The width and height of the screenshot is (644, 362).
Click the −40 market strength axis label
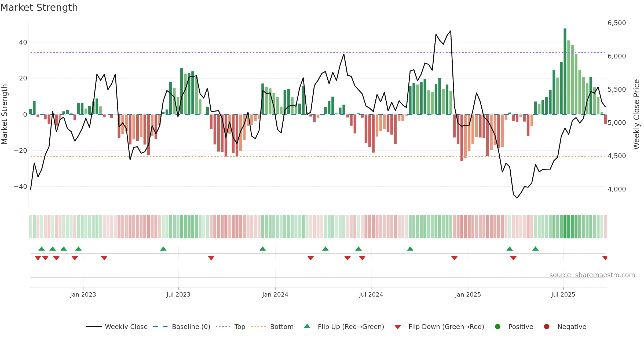click(21, 187)
